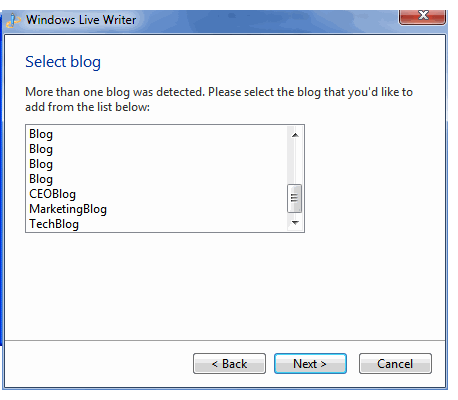Click the scrollbar track above the thumb

click(295, 163)
